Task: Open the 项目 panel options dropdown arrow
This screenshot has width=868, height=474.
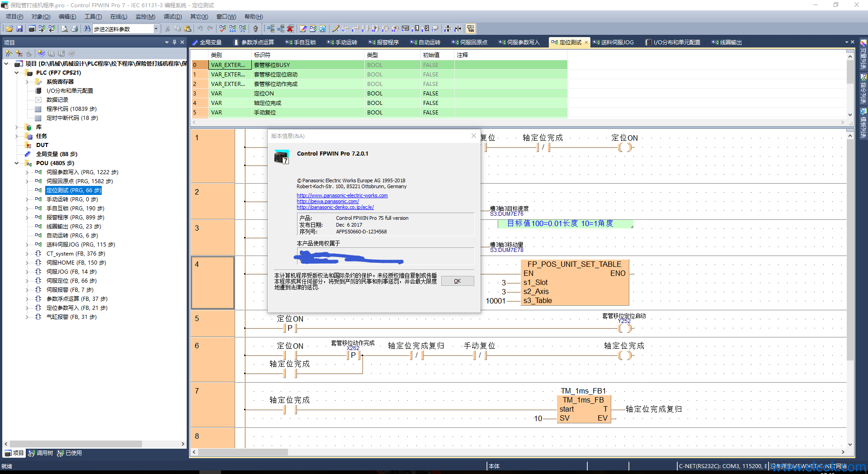Action: [167, 42]
